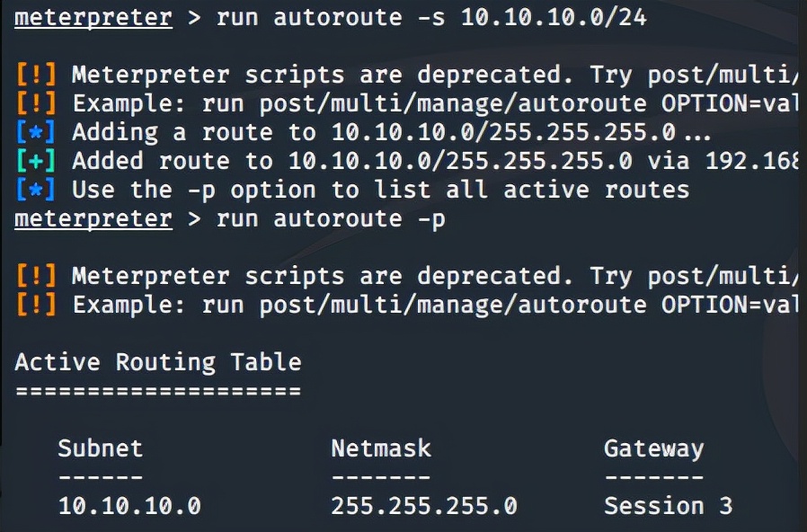
Task: Click the 10.10.10.0/24 argument in the first command
Action: coord(553,18)
